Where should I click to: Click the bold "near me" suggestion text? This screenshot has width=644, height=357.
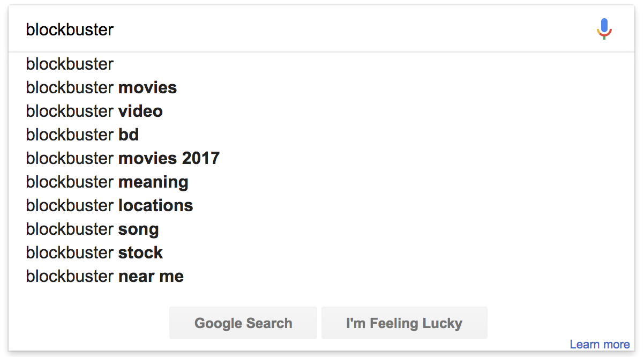tap(151, 277)
